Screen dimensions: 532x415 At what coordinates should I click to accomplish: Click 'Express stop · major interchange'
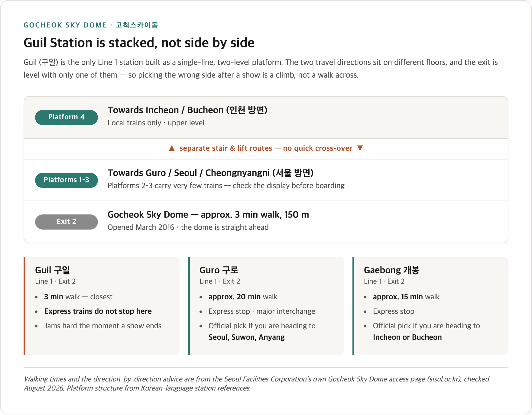point(262,311)
